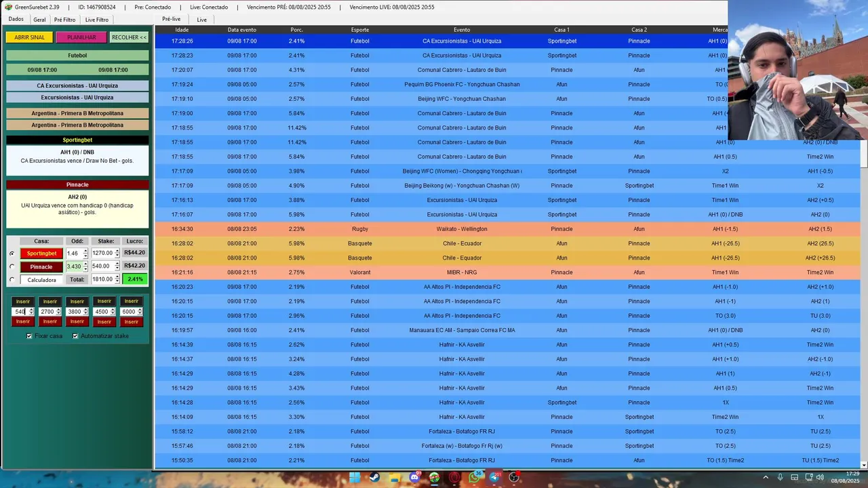
Task: Click red Inserir button below 6000
Action: [132, 322]
